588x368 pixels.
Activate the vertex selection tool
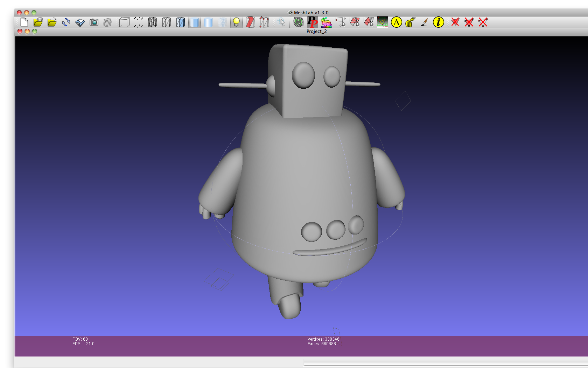click(x=341, y=22)
